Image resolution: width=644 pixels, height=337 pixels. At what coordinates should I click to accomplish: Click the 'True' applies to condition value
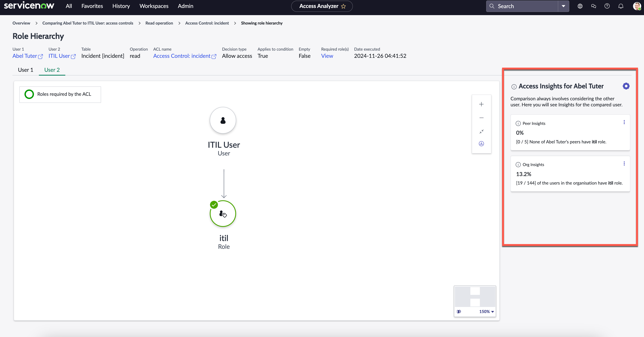click(263, 56)
